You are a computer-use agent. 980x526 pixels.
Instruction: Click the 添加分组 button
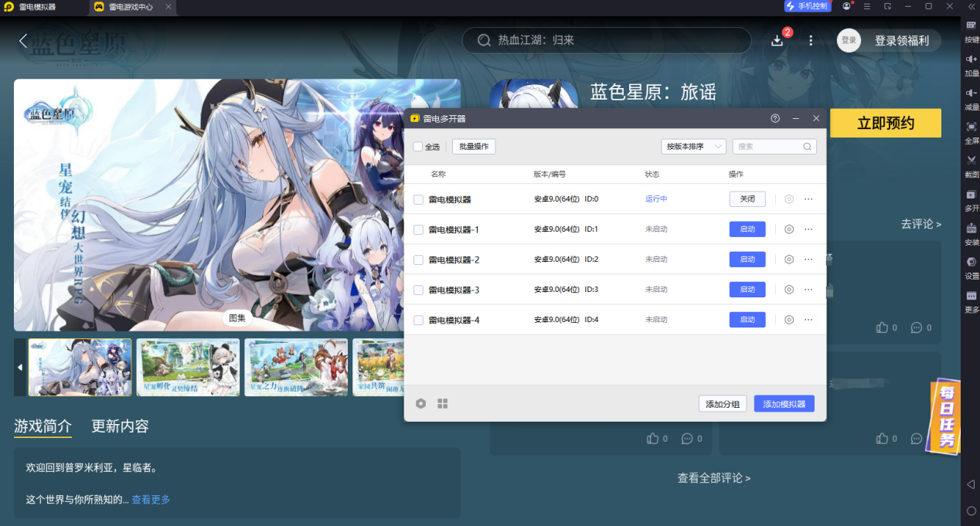[x=723, y=404]
